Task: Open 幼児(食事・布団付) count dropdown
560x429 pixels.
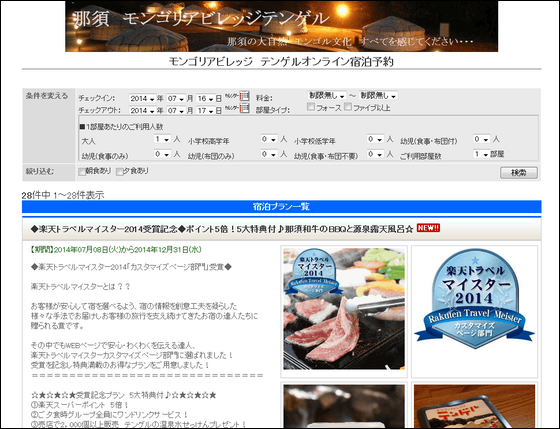Action: [x=481, y=139]
